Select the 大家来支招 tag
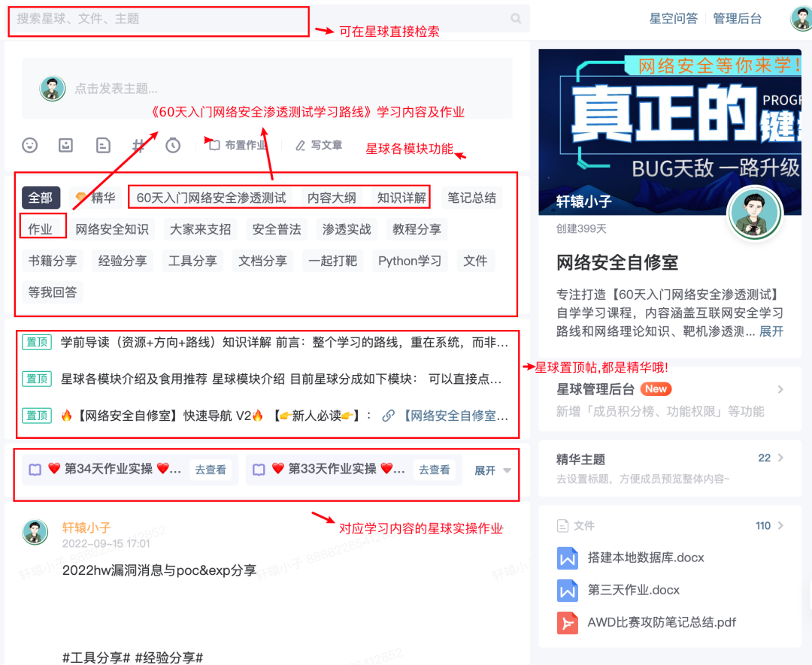 (x=201, y=229)
